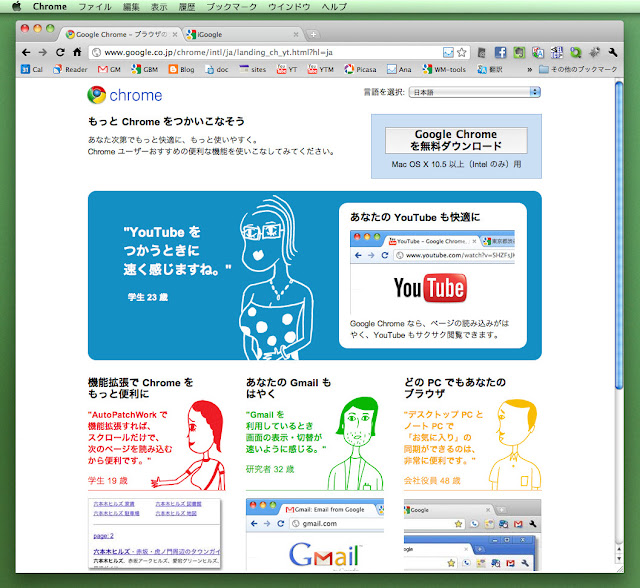The image size is (640, 588).
Task: Open a new tab with plus button
Action: [x=313, y=35]
